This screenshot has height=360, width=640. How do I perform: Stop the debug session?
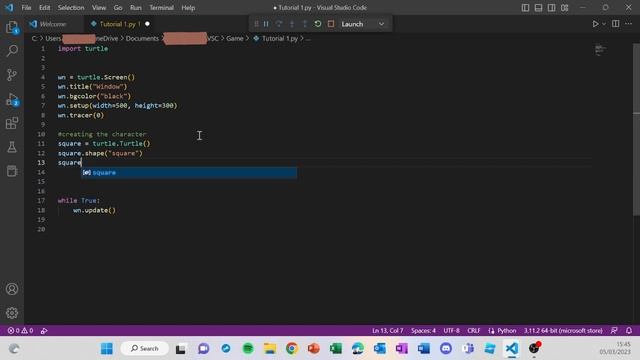point(331,24)
